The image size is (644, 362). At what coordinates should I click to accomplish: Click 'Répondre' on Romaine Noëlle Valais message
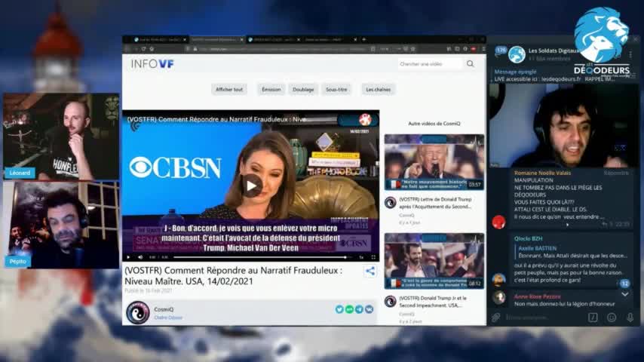click(x=616, y=173)
